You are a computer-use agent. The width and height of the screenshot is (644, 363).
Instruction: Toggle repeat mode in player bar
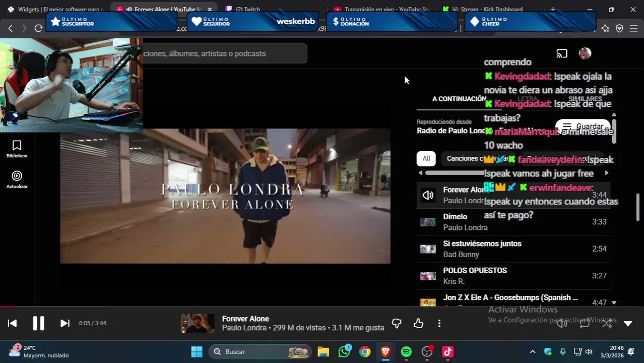pos(585,324)
